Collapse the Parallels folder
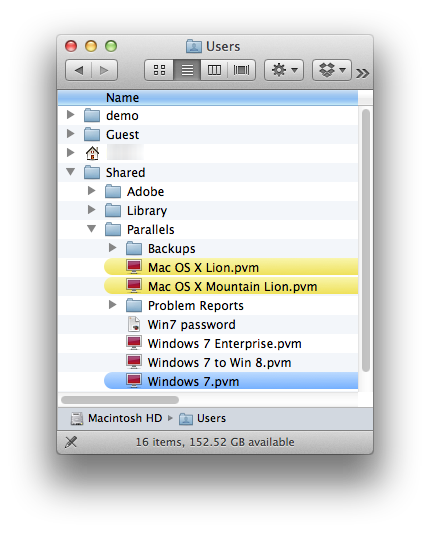The image size is (430, 533). 92,229
